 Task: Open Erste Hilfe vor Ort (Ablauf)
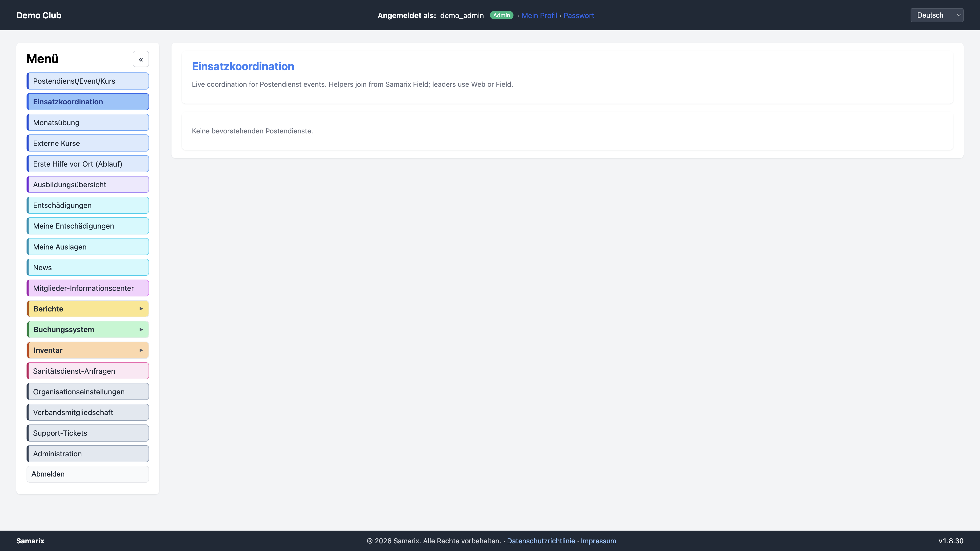[x=88, y=164]
